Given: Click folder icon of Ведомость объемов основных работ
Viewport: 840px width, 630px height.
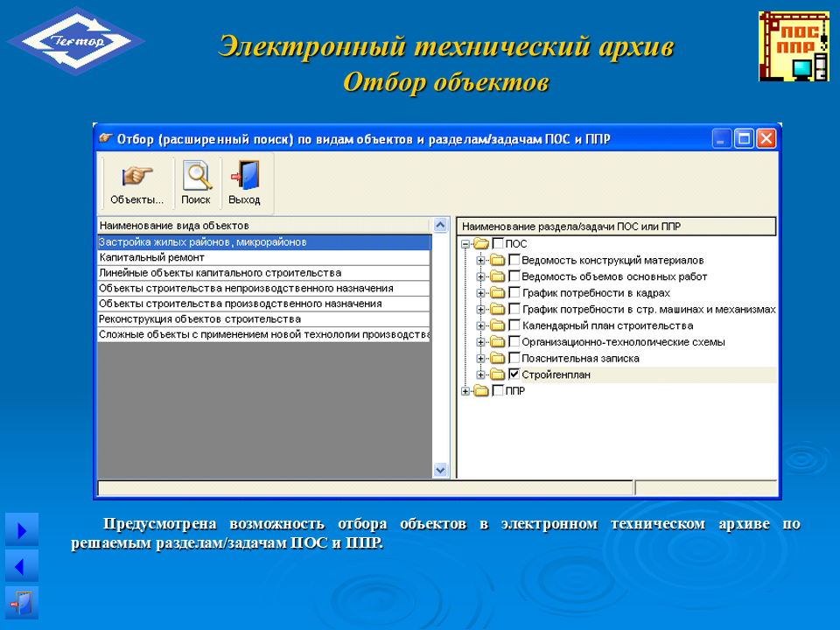Looking at the screenshot, I should pos(498,276).
